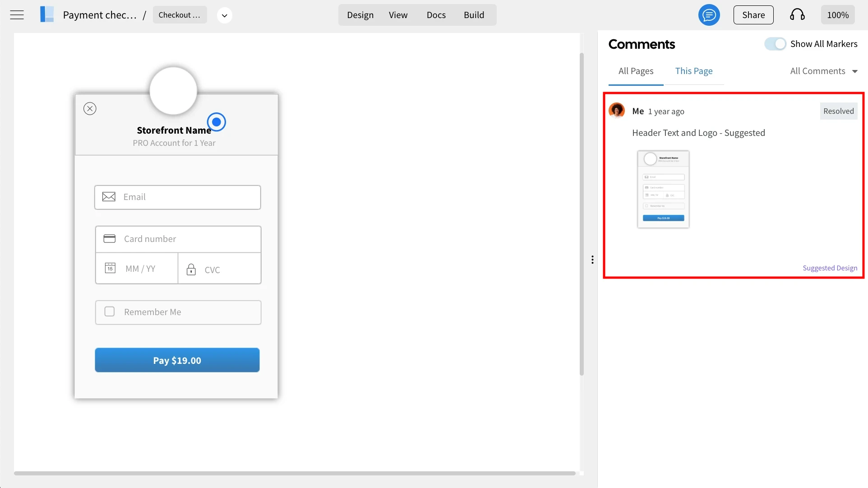868x488 pixels.
Task: Click the commenter's avatar picture
Action: (617, 110)
